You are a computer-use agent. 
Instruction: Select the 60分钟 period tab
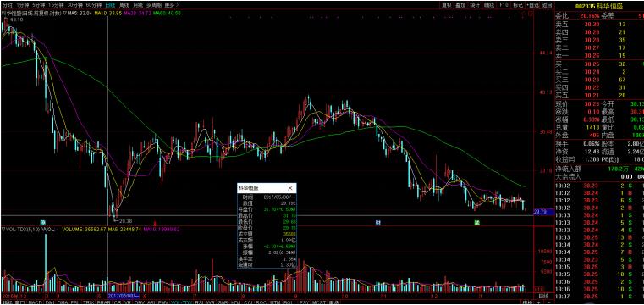pyautogui.click(x=93, y=5)
